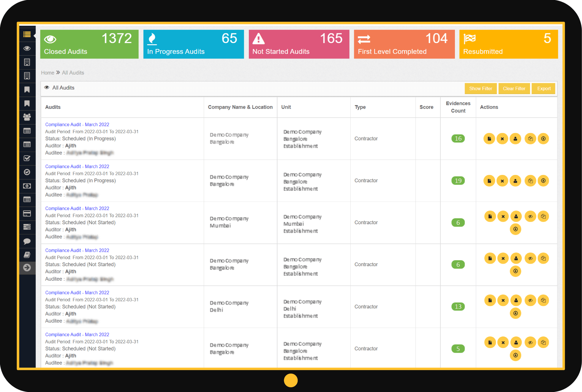Open the first Compliance Audit - March 2022 link
Viewport: 582px width, 392px height.
[x=77, y=124]
